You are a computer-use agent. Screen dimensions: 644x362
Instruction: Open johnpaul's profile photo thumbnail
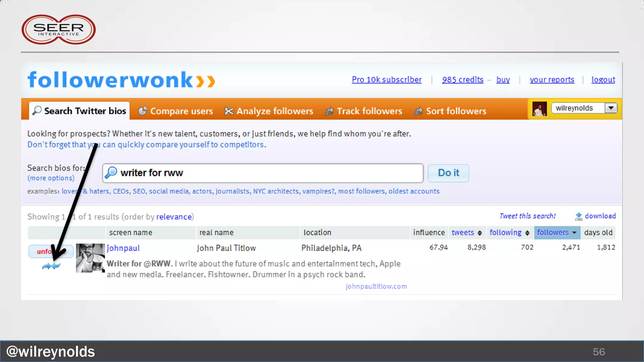coord(90,258)
